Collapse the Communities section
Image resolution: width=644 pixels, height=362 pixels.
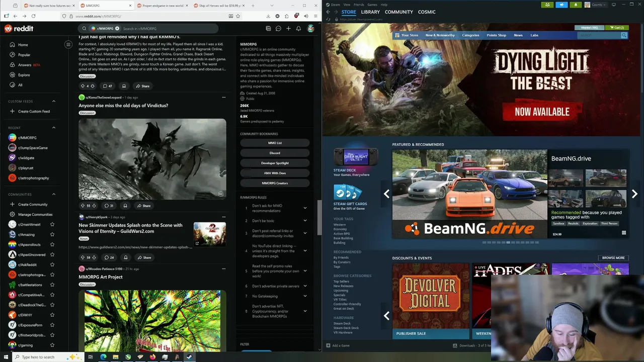point(54,194)
